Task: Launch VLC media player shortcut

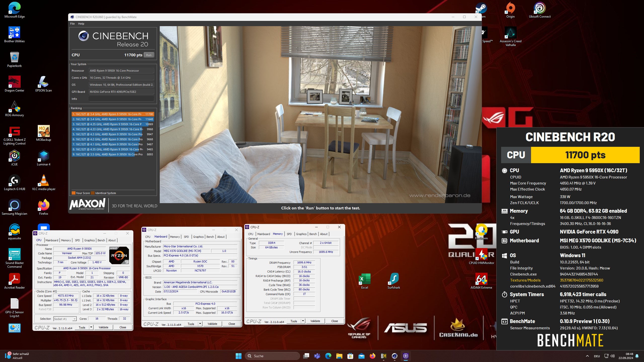Action: (44, 183)
